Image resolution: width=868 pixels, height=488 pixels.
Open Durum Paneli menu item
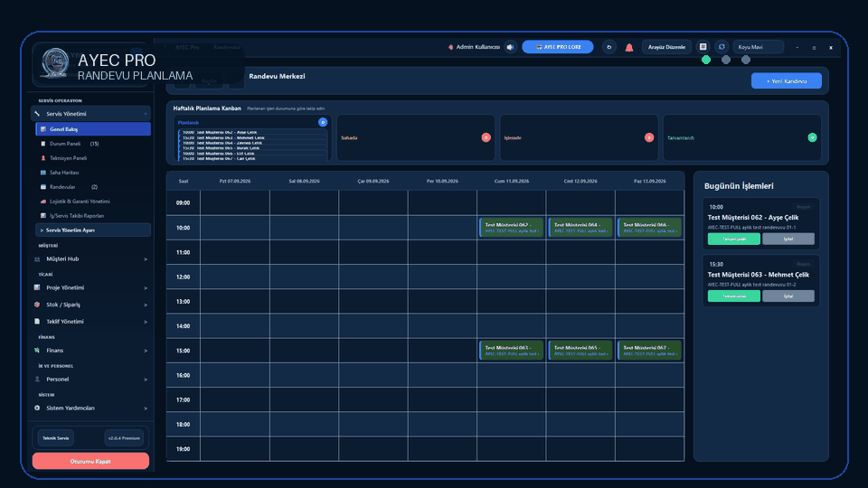[x=93, y=144]
